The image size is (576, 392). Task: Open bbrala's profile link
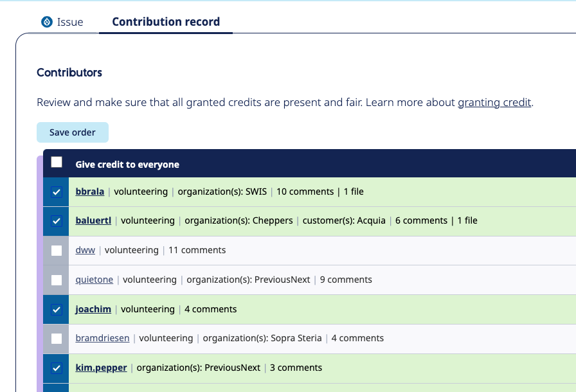click(x=89, y=192)
